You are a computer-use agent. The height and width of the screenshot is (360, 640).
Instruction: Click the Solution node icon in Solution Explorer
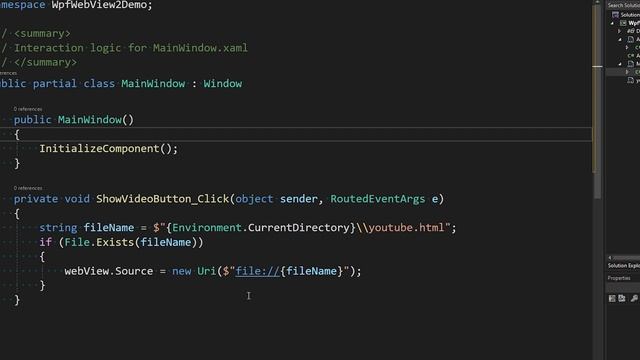coord(616,15)
